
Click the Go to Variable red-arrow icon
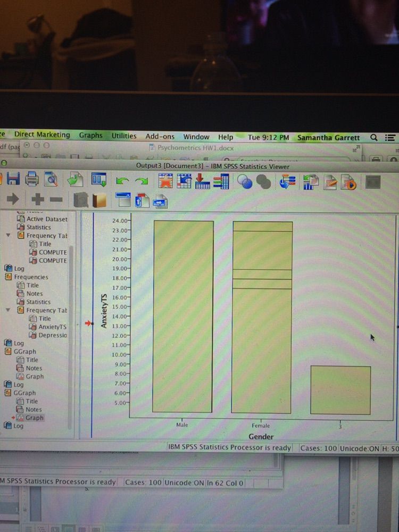(x=203, y=181)
